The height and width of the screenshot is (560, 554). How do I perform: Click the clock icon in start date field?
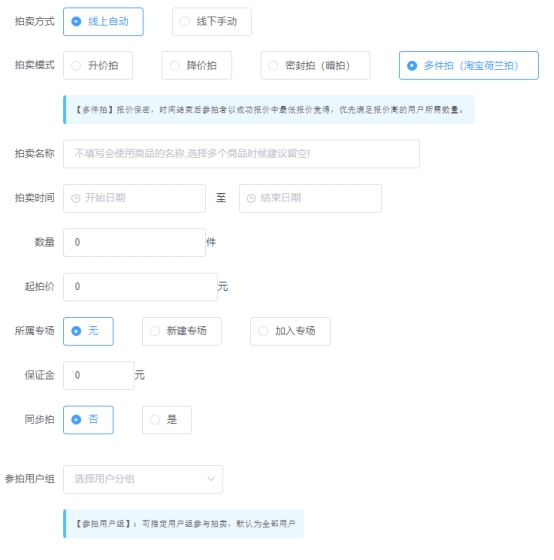coord(76,199)
